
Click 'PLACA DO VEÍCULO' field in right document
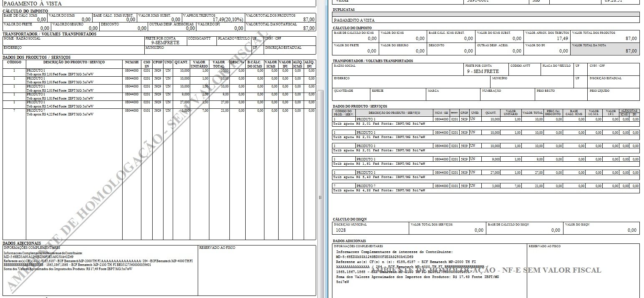click(557, 69)
